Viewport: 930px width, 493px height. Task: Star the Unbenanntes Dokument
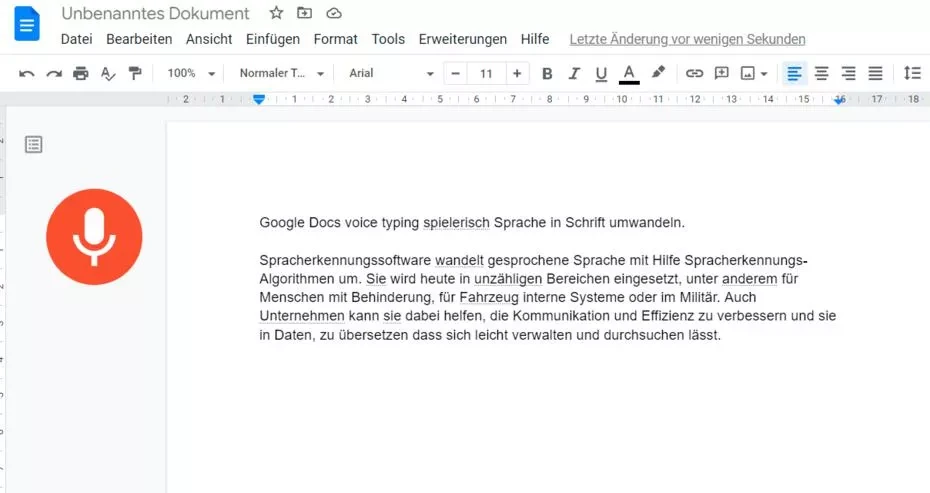click(x=276, y=12)
